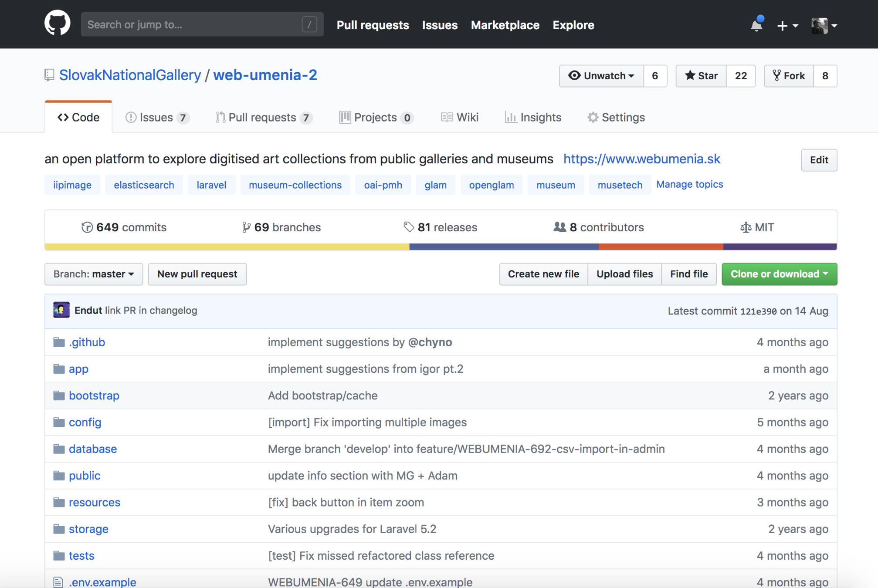
Task: Open the .github folder icon
Action: (59, 342)
